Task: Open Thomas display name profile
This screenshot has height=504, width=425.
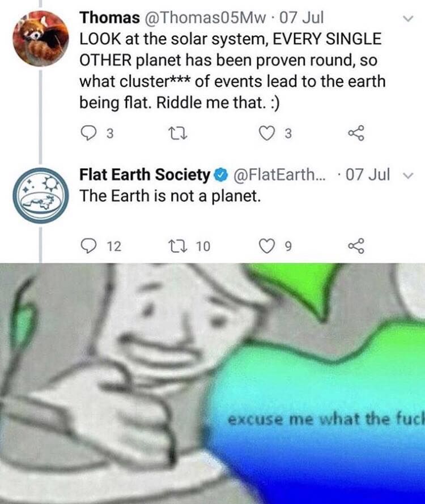Action: pos(110,18)
